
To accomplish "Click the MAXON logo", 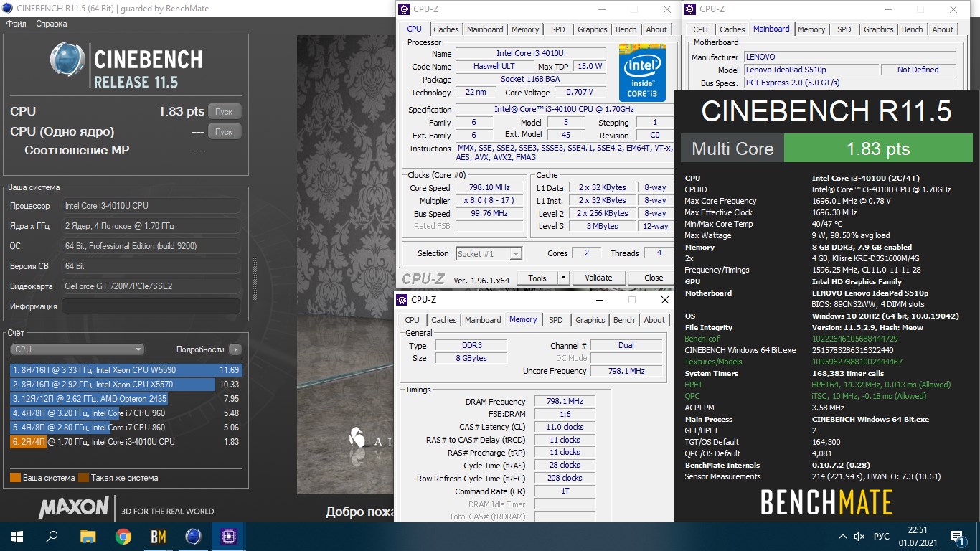I will (x=74, y=508).
